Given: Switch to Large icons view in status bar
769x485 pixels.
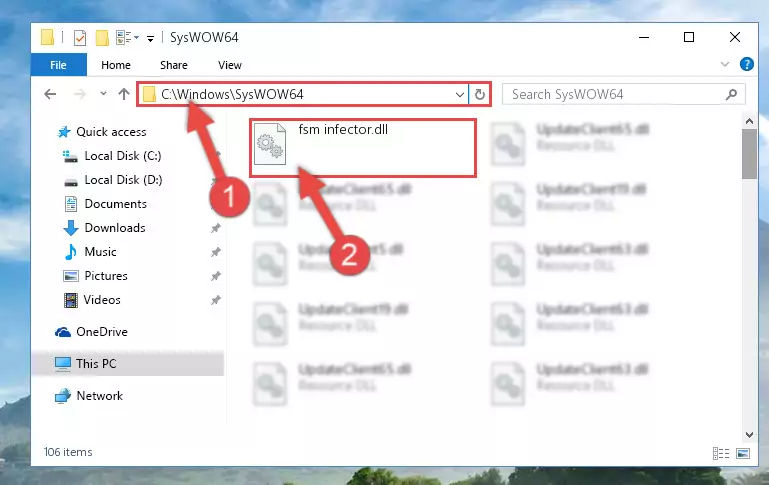Looking at the screenshot, I should point(743,453).
